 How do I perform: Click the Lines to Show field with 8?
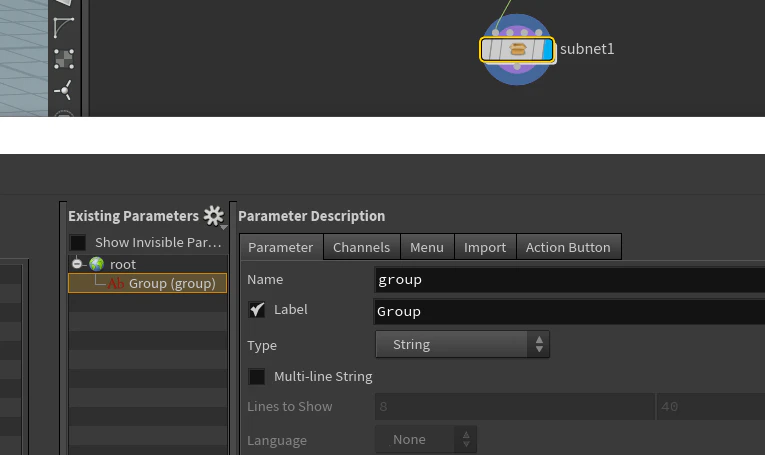tap(514, 407)
